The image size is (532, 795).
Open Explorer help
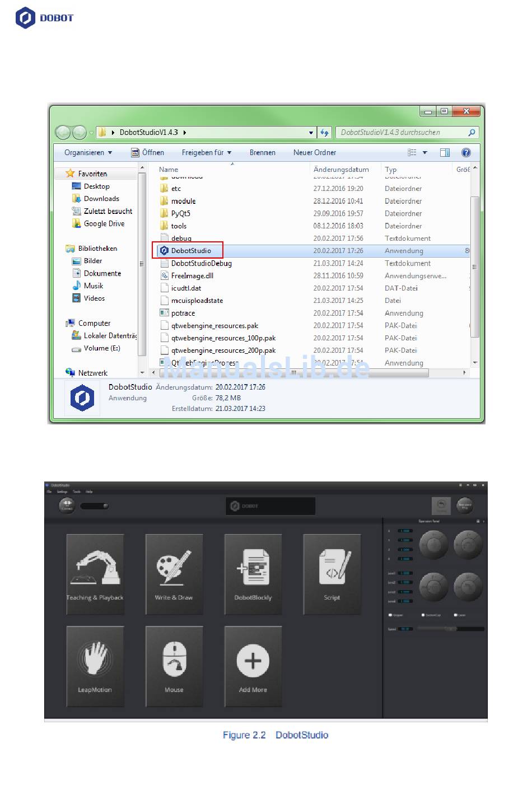[466, 152]
